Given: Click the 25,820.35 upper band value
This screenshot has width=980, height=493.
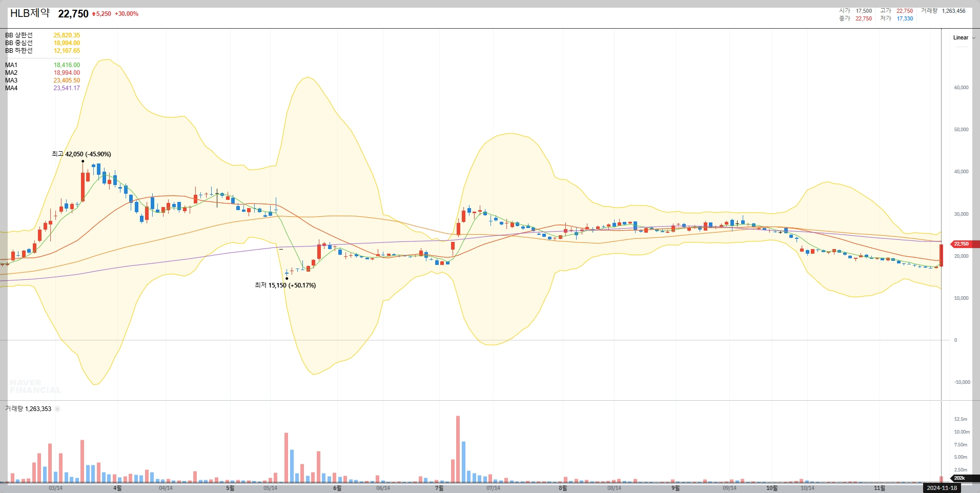Looking at the screenshot, I should point(67,35).
